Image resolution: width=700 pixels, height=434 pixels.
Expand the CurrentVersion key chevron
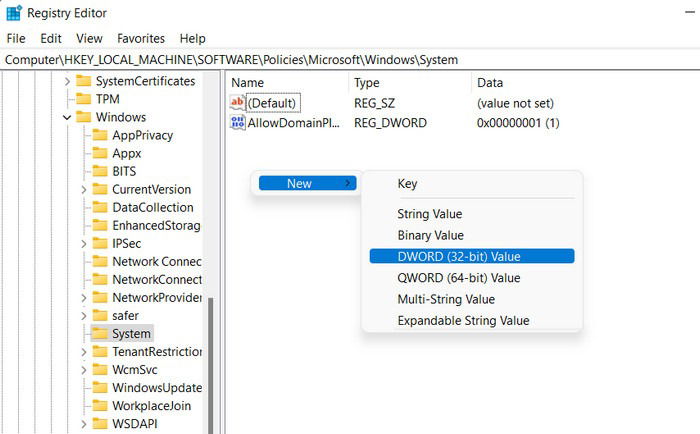83,190
